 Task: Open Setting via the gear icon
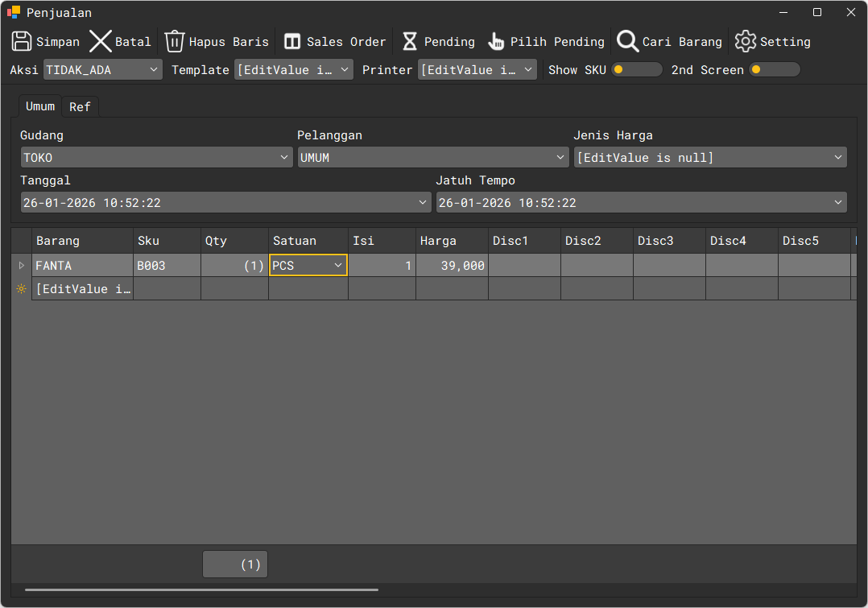tap(746, 42)
